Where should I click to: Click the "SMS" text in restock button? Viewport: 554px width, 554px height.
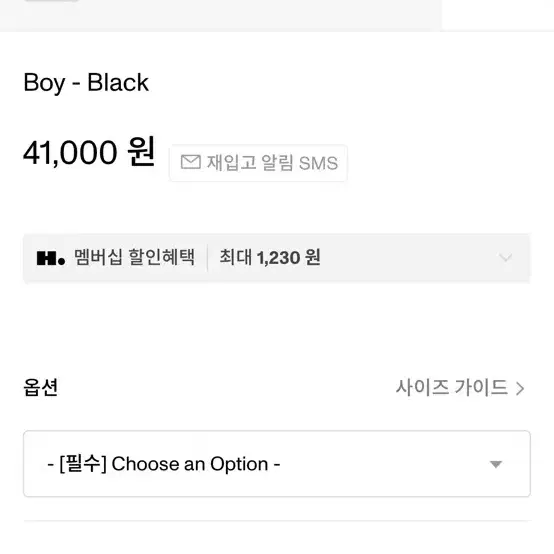318,164
